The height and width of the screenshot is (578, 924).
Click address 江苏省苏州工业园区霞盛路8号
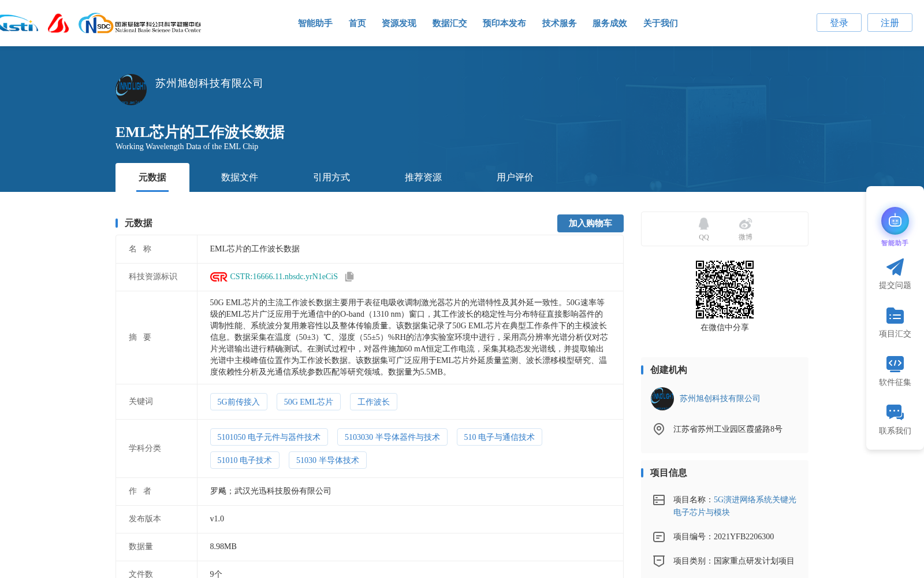(728, 429)
